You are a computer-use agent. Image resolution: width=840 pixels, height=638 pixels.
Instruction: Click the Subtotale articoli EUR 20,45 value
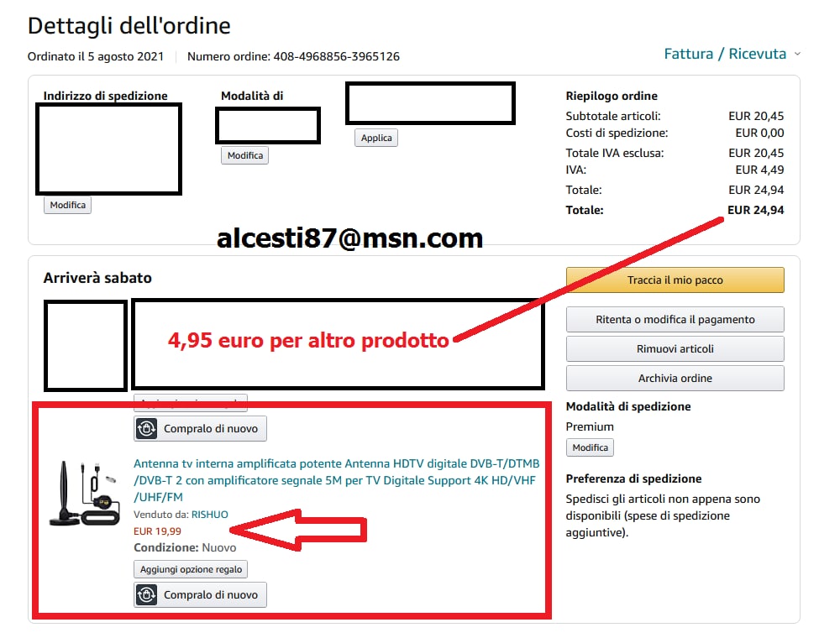tap(756, 116)
